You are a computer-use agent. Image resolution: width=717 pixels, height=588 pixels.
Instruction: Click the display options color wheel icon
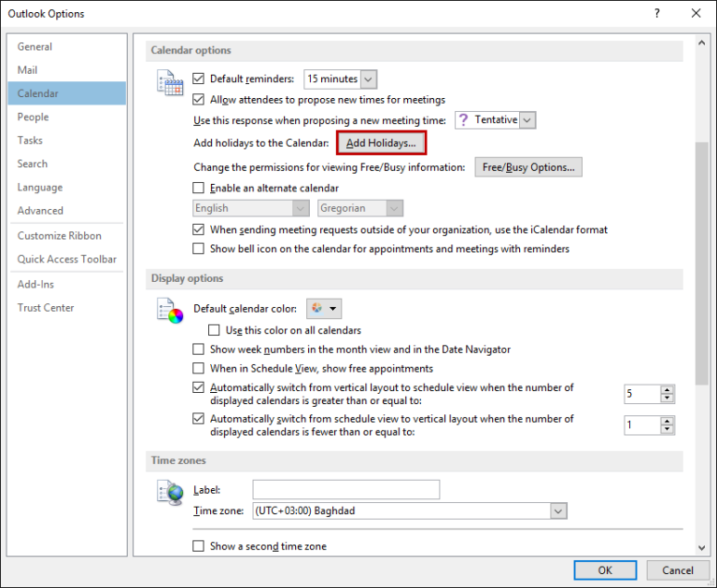(x=170, y=311)
